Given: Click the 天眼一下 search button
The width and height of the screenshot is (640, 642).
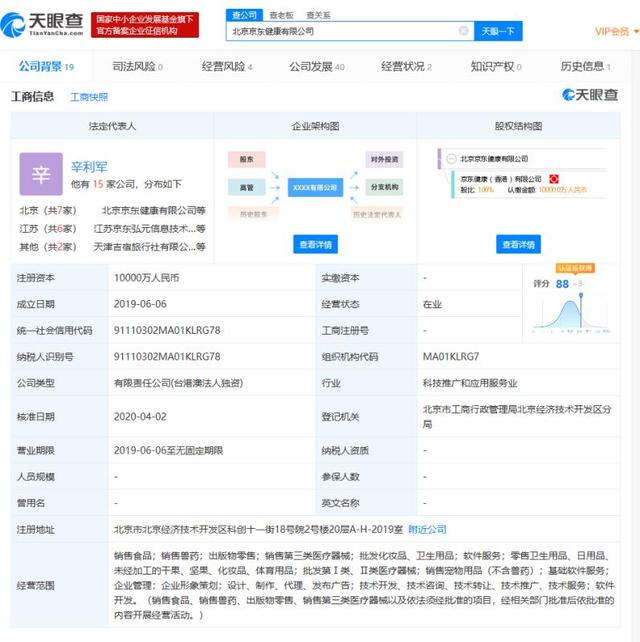Looking at the screenshot, I should pos(498,31).
